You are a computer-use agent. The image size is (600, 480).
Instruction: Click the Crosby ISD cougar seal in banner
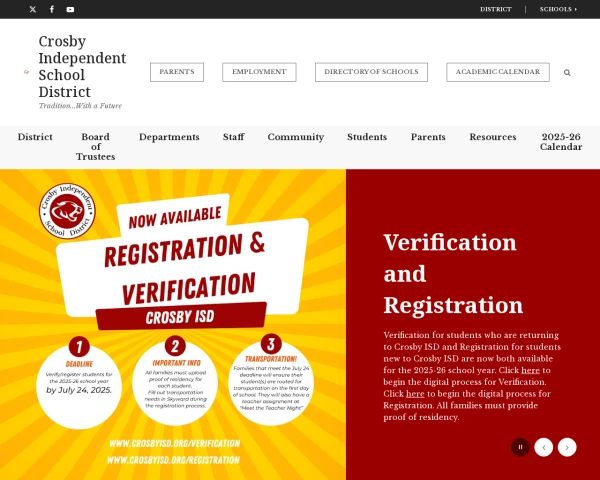(67, 211)
